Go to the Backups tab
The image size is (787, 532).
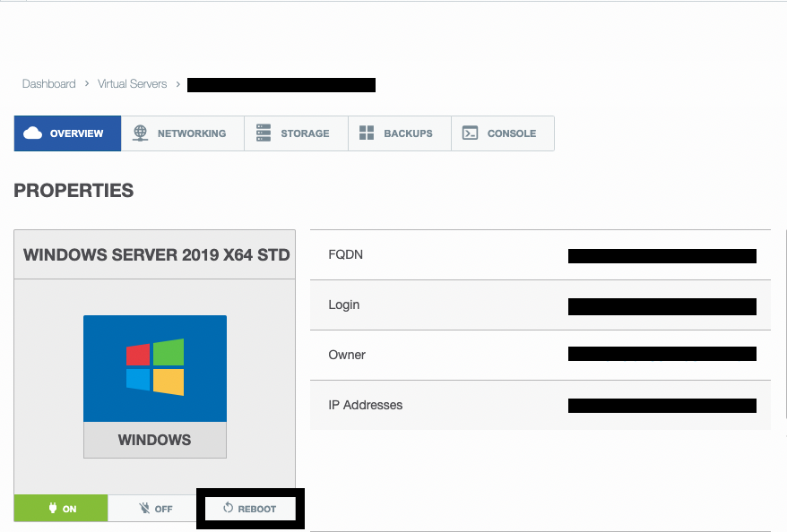400,133
